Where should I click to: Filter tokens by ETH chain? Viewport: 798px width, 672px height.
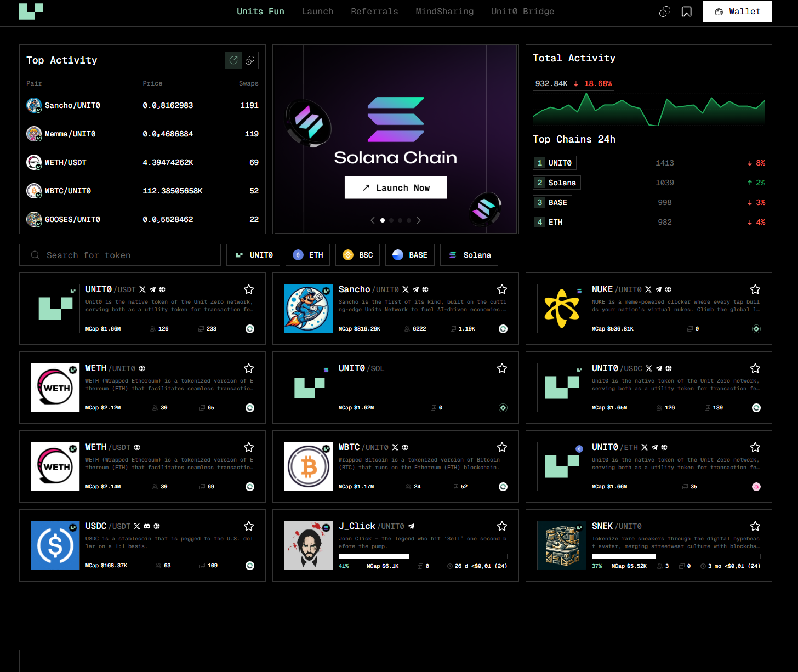307,255
